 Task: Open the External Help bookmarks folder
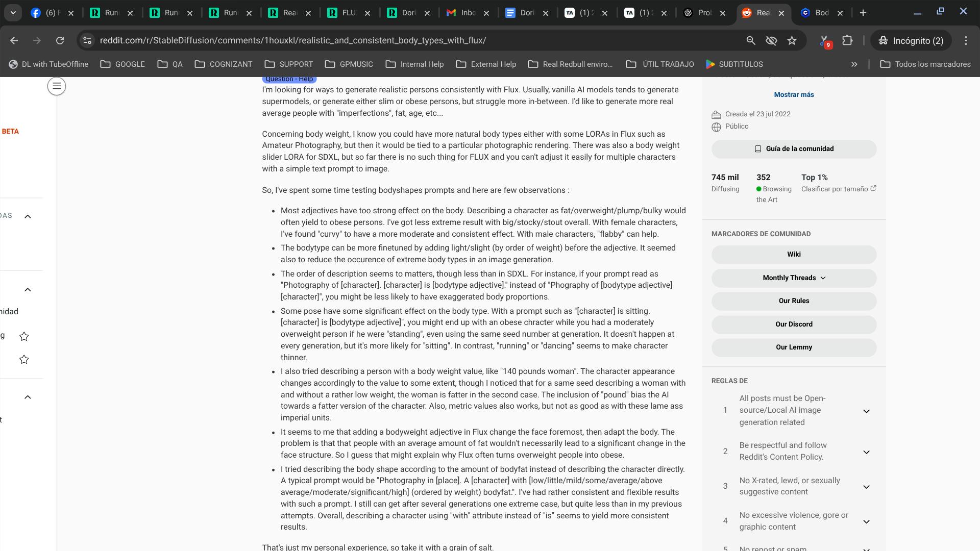[x=486, y=64]
